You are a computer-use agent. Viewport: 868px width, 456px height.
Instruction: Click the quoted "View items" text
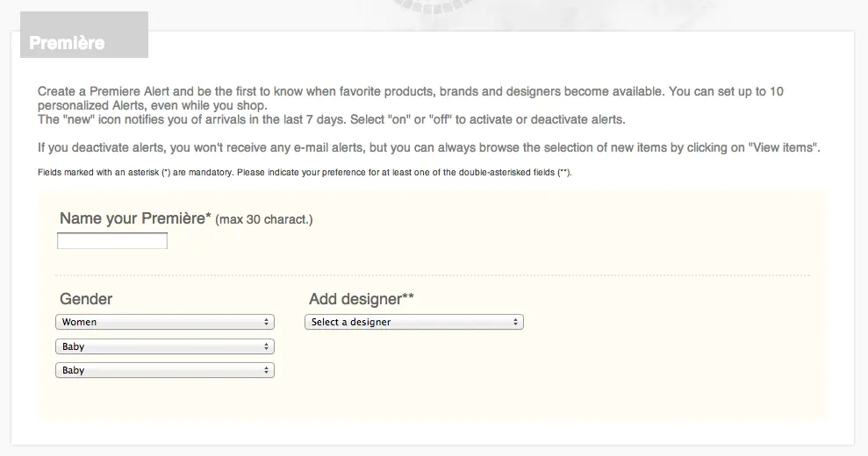tap(784, 147)
